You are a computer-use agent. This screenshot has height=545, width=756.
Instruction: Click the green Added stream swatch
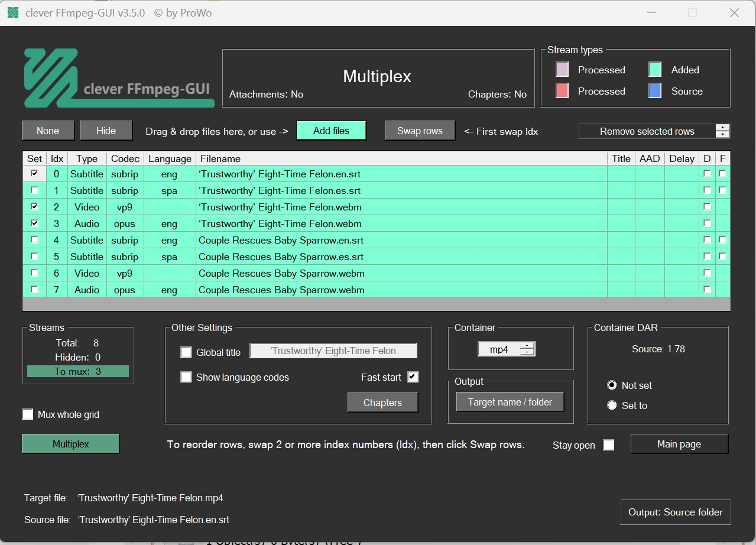[655, 70]
